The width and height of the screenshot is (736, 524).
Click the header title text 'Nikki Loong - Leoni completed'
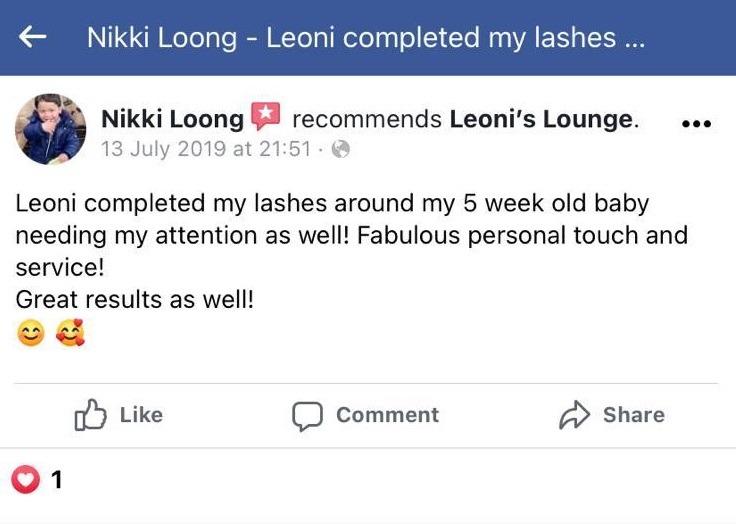pyautogui.click(x=365, y=38)
